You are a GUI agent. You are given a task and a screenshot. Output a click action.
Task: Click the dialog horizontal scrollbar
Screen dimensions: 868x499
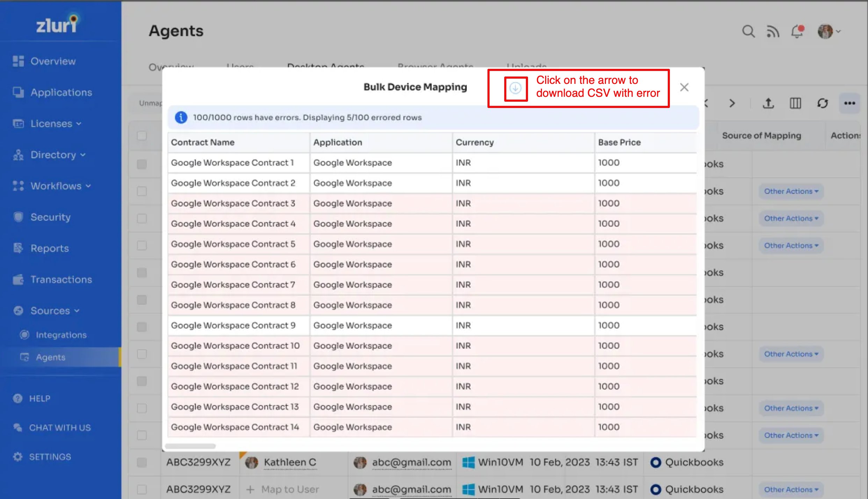190,446
